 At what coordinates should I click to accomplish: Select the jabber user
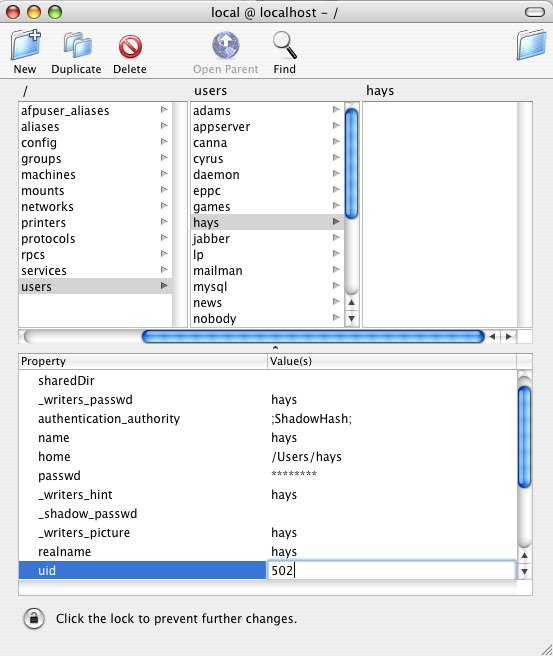pyautogui.click(x=267, y=238)
